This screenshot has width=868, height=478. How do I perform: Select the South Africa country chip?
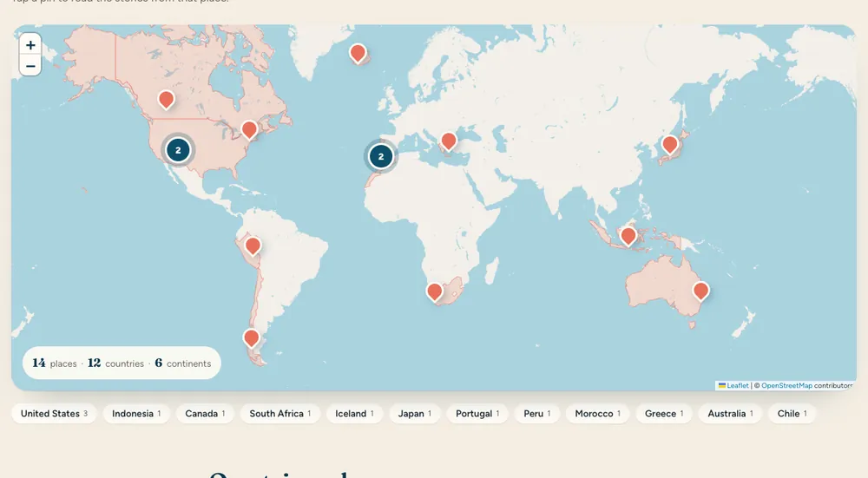280,413
